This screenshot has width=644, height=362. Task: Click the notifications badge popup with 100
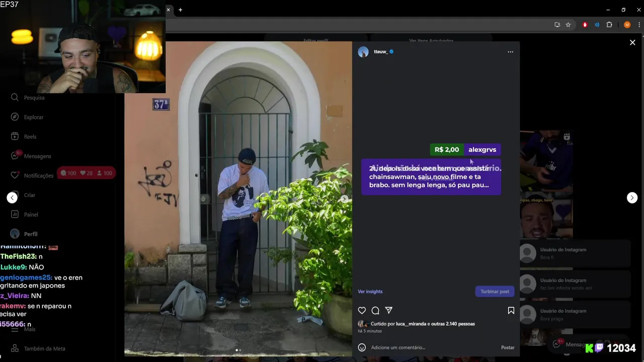(86, 173)
